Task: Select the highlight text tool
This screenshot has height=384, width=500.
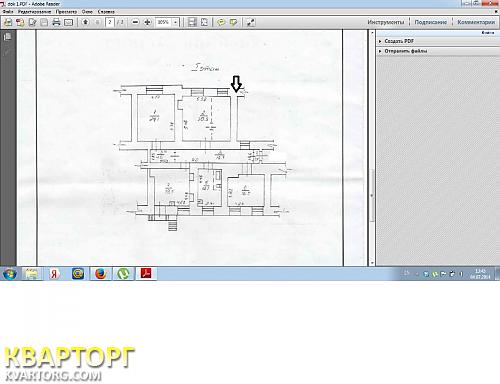Action: (233, 22)
